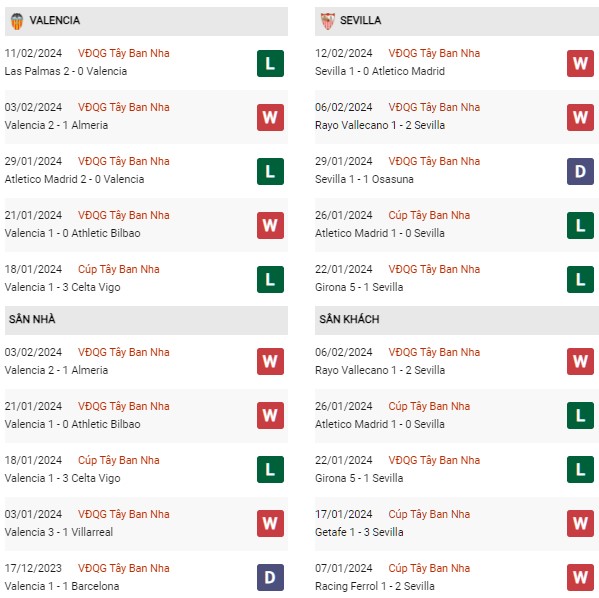This screenshot has height=598, width=599.
Task: Open the Rayo Vallecano 1-2 Sevilla result in the top list
Action: pos(380,125)
